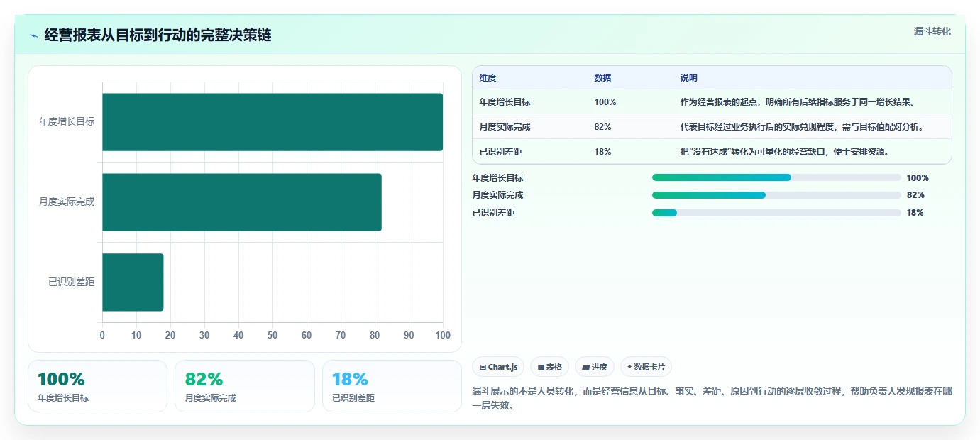The width and height of the screenshot is (980, 440).
Task: Click the 82% cell in the table
Action: (602, 127)
